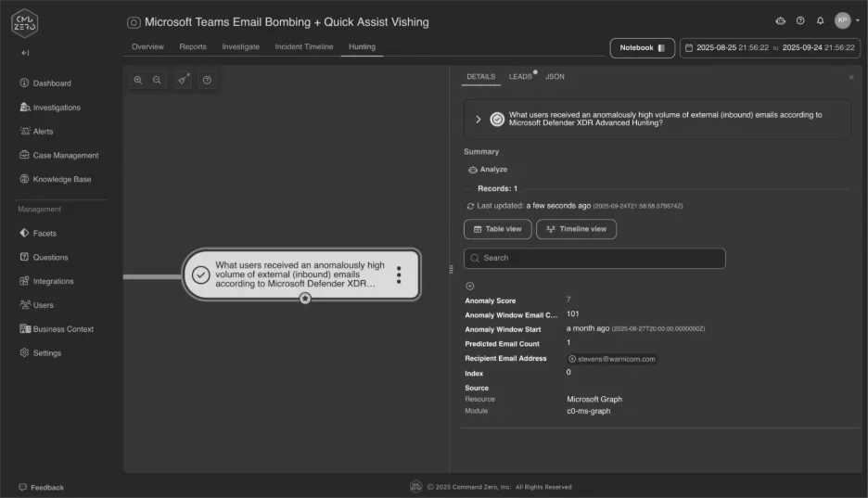Viewport: 868px width, 498px height.
Task: Switch to the Overview tab
Action: (147, 47)
